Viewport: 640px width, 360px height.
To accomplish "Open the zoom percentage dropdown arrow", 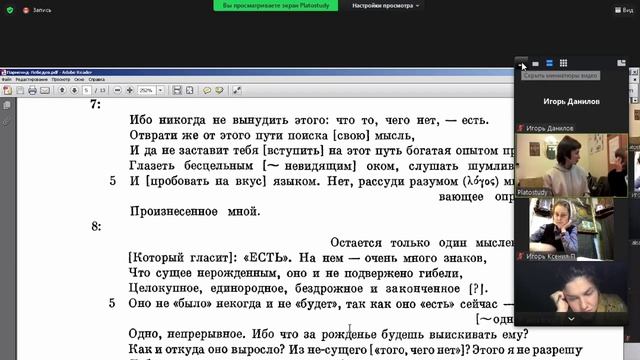I will [160, 90].
